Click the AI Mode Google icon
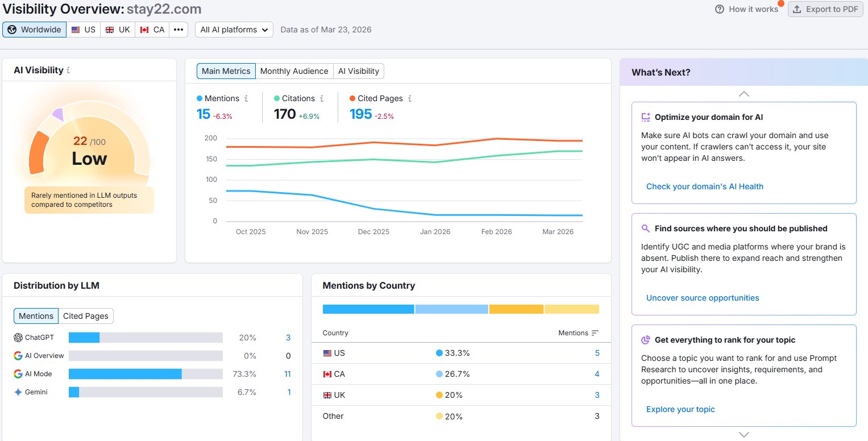Viewport: 868px width, 441px height. (x=18, y=374)
